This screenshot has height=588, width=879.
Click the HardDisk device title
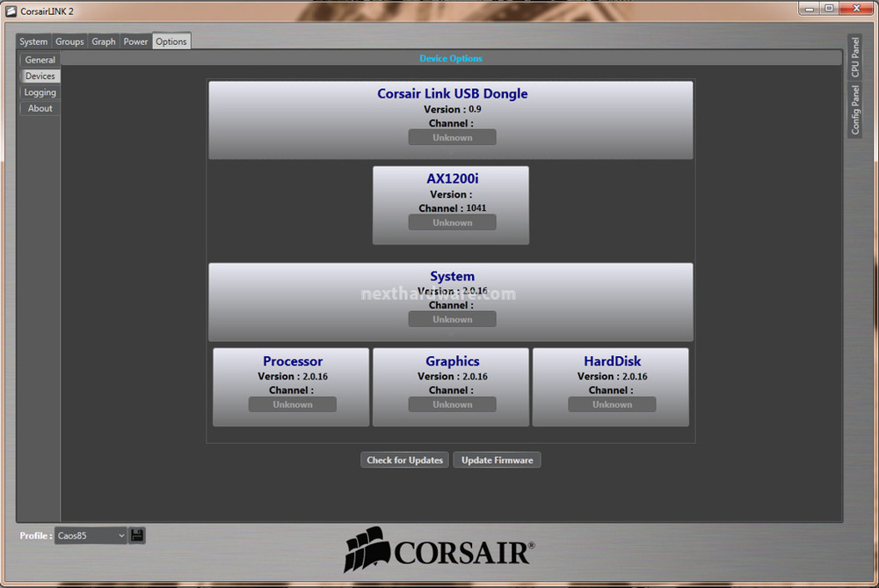(612, 361)
